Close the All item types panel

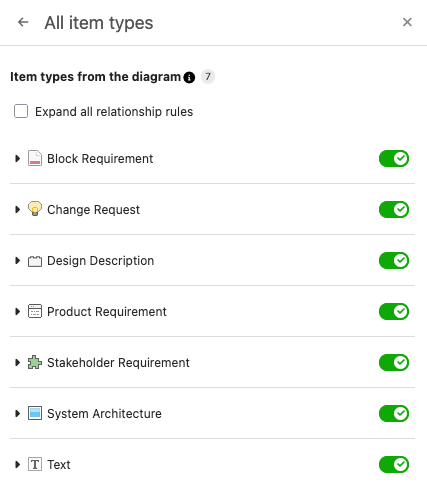pos(407,22)
